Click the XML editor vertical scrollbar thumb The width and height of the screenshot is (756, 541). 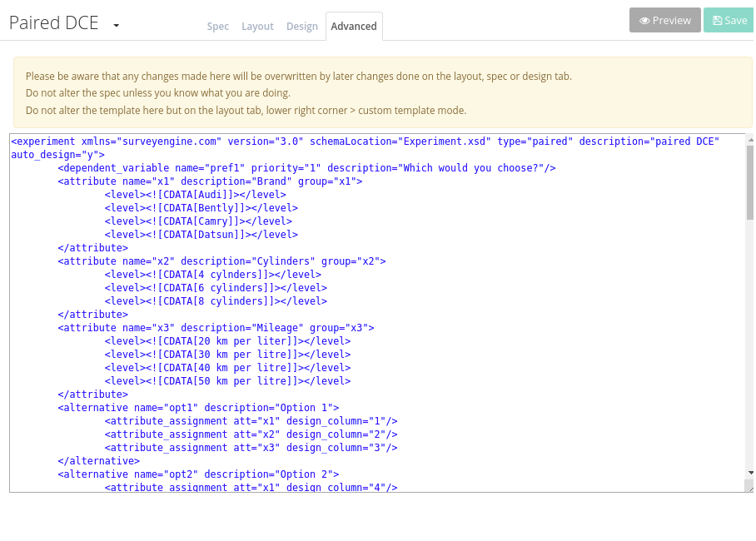[750, 182]
